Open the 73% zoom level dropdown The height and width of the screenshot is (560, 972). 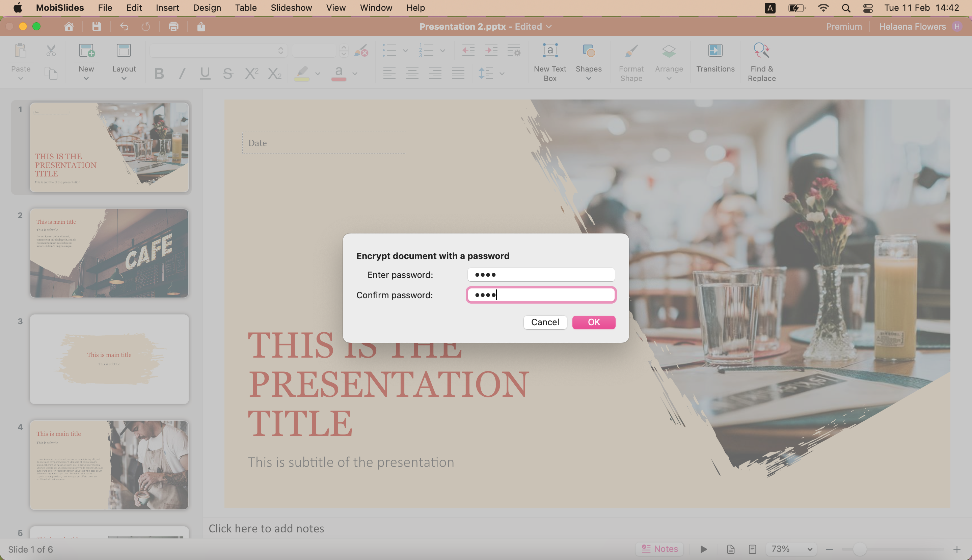pyautogui.click(x=791, y=549)
